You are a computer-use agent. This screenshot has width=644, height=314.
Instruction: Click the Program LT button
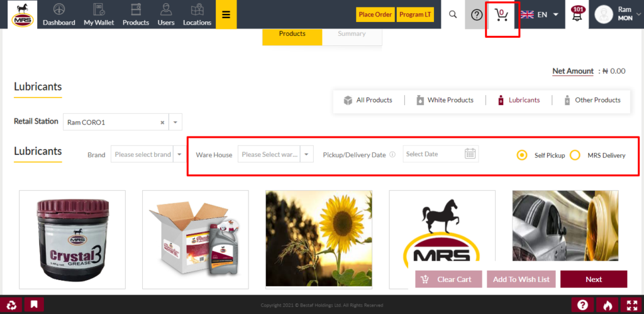click(415, 14)
